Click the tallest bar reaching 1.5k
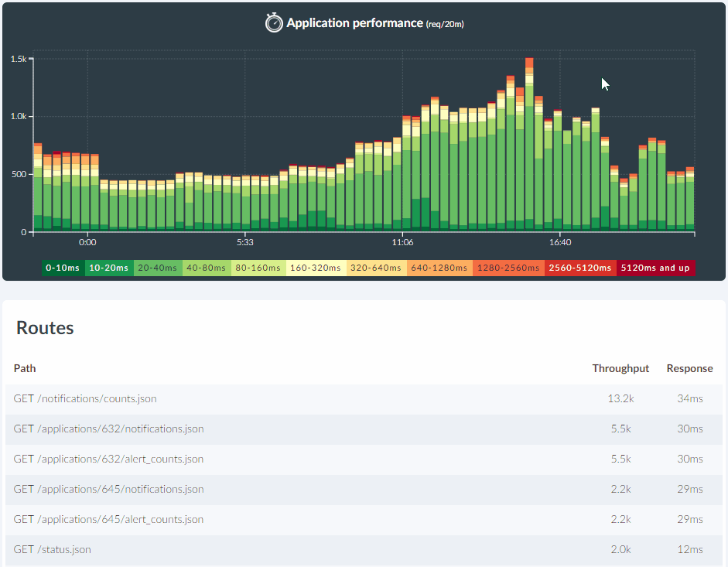The width and height of the screenshot is (728, 567). point(529,145)
